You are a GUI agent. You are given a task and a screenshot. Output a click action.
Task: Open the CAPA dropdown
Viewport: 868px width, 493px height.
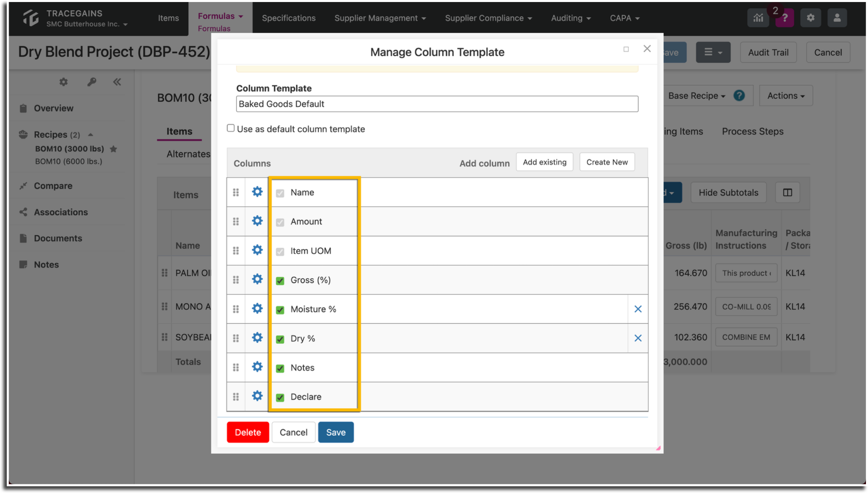[624, 18]
